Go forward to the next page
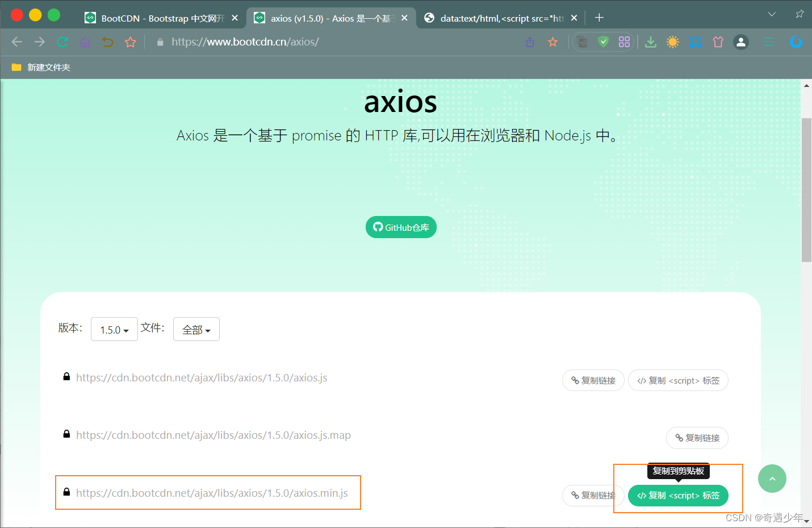The height and width of the screenshot is (528, 812). tap(39, 41)
